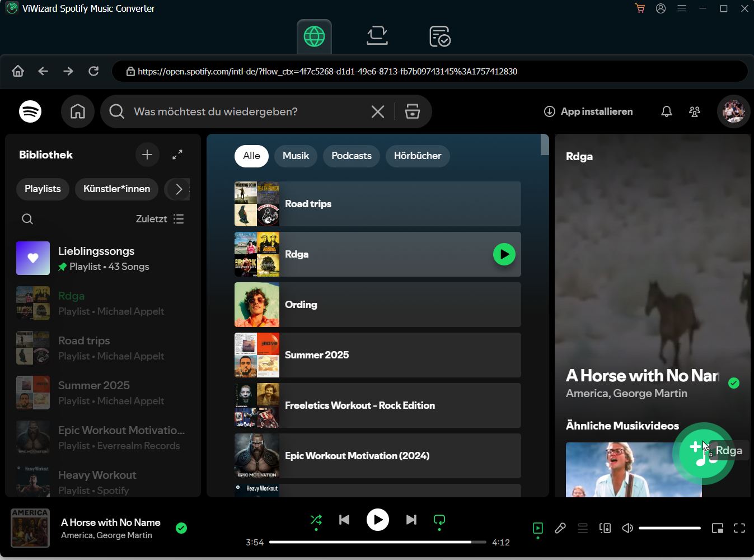
Task: Toggle the Now Playing view
Action: pos(538,528)
